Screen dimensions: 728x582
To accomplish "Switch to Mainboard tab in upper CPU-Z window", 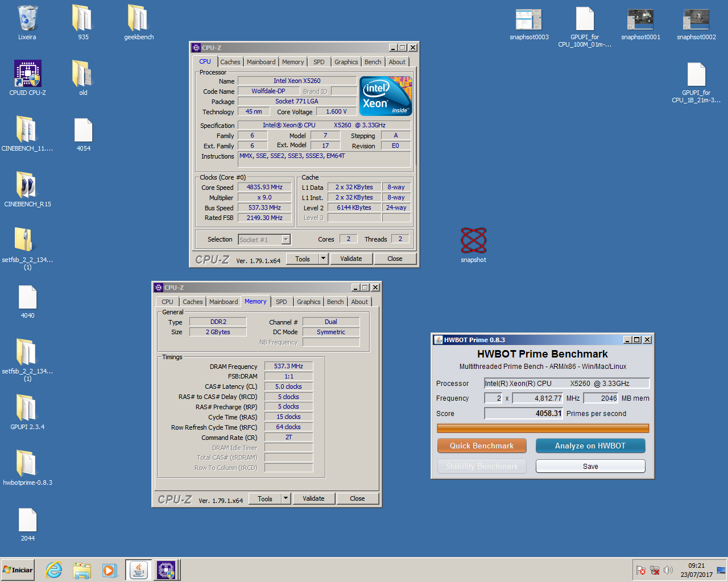I will (x=261, y=62).
